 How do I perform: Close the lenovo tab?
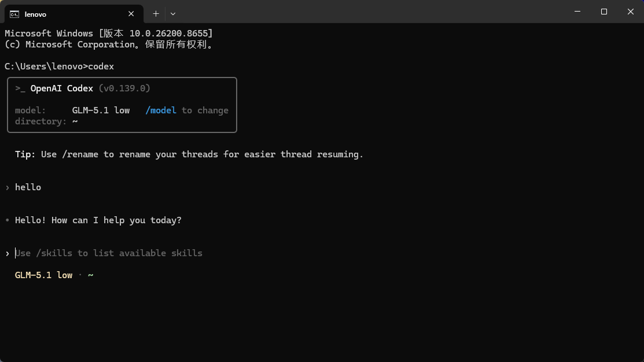131,14
